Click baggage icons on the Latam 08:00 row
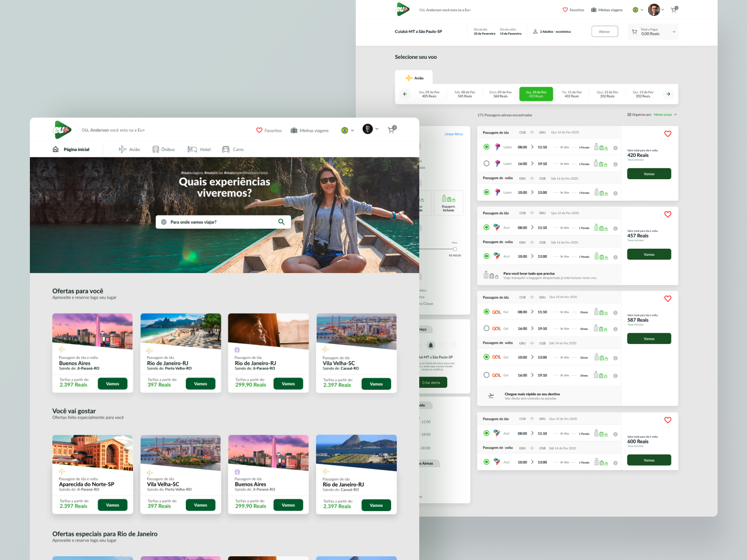 click(x=601, y=147)
